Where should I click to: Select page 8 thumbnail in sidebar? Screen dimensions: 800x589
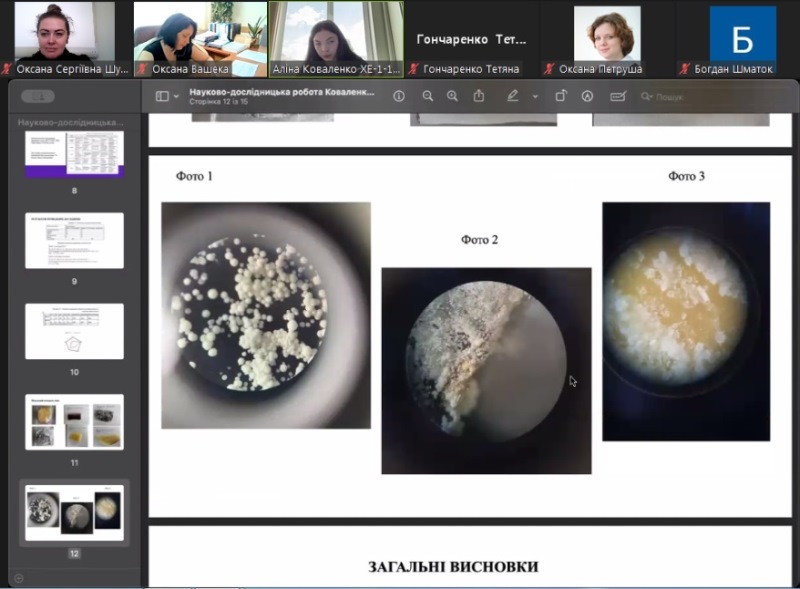click(74, 154)
